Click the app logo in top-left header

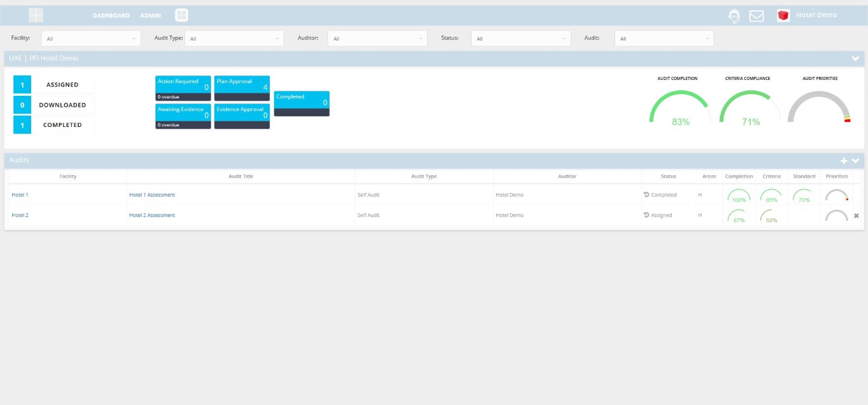[36, 15]
